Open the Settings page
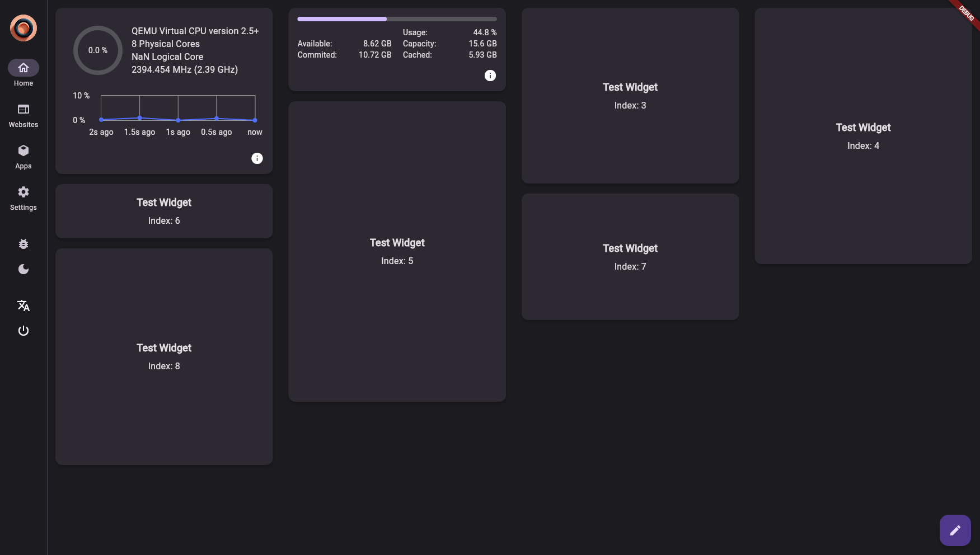This screenshot has width=980, height=555. (x=24, y=198)
